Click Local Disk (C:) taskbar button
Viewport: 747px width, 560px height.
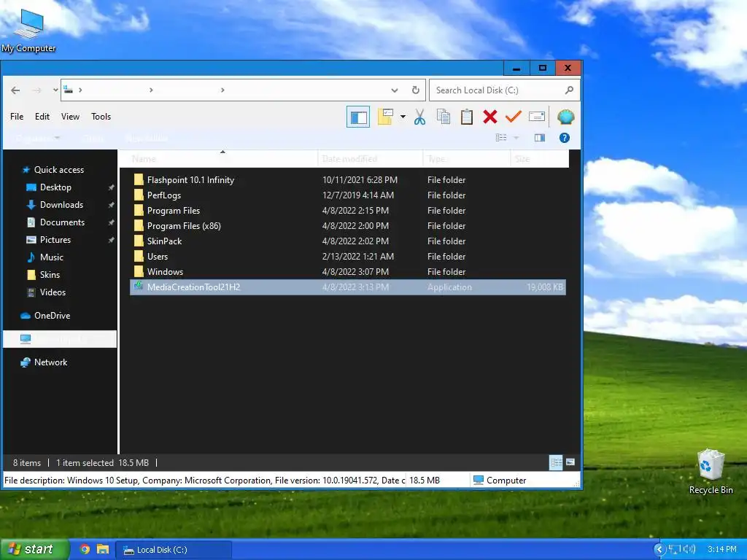[174, 550]
